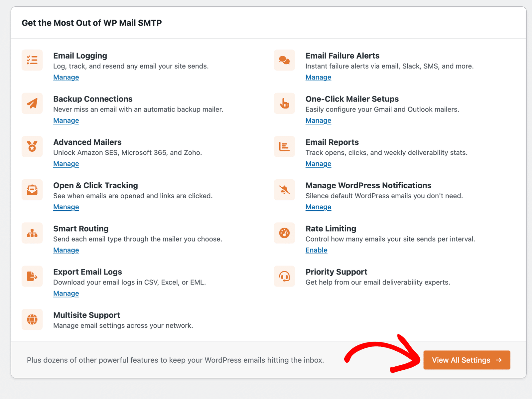Click the Advanced Mailers medal icon

(x=32, y=146)
